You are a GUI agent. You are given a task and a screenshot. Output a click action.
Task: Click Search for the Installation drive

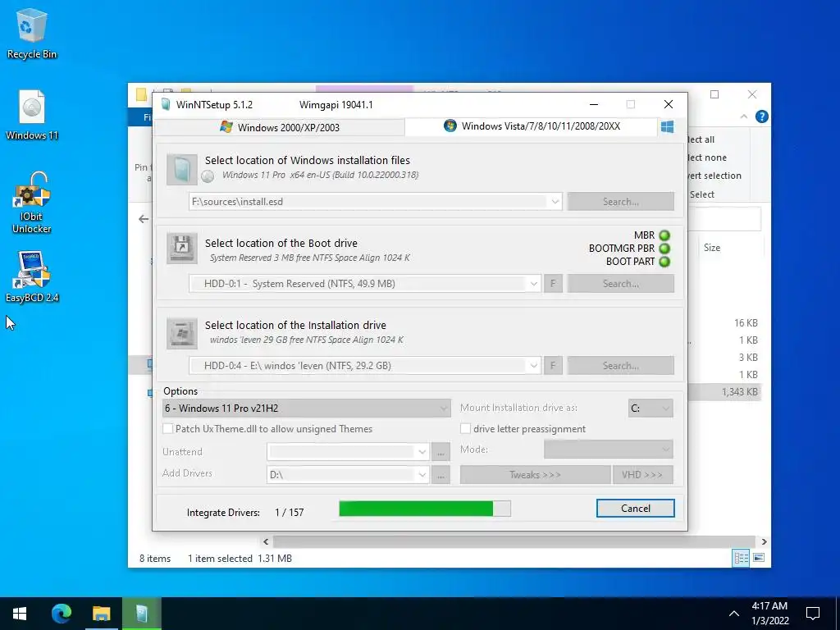click(x=621, y=366)
